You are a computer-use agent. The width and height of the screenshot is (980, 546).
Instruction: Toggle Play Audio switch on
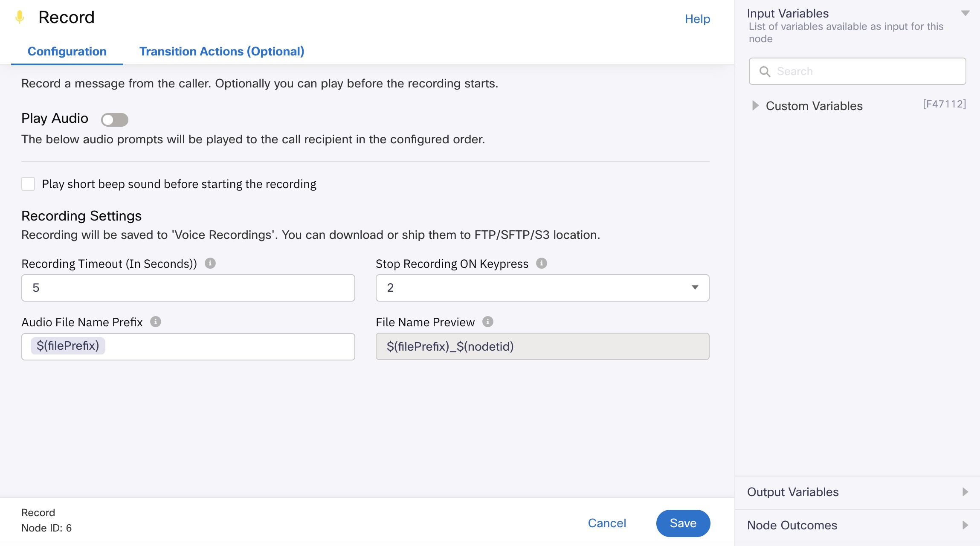point(115,118)
